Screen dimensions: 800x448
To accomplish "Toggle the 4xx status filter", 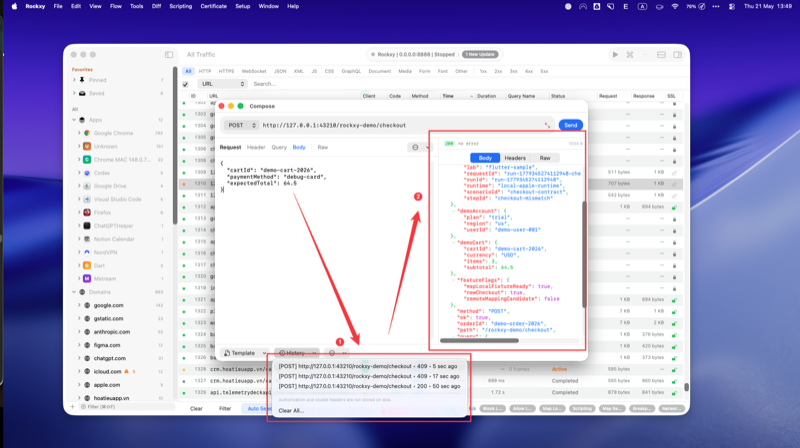I will [529, 71].
